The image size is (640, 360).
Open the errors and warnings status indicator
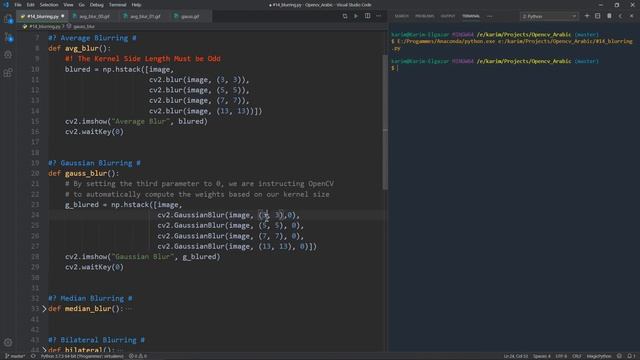(x=138, y=356)
